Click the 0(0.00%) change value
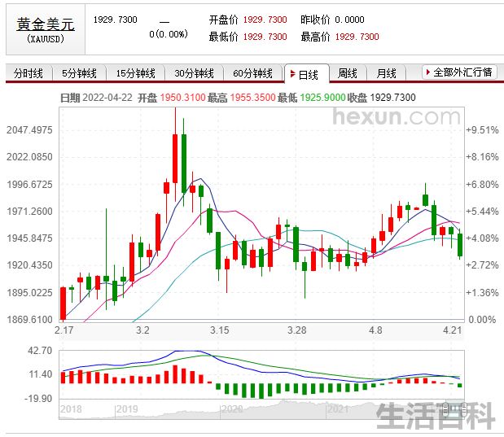 click(x=169, y=34)
